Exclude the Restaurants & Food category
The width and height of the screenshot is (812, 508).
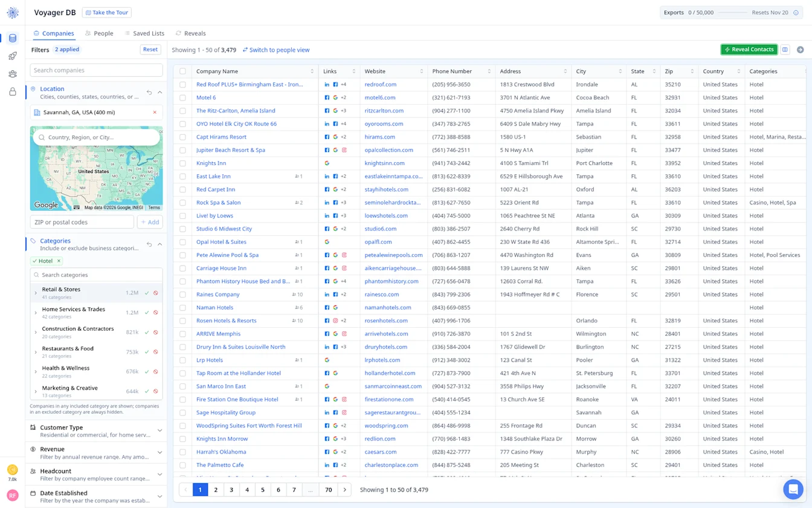156,352
